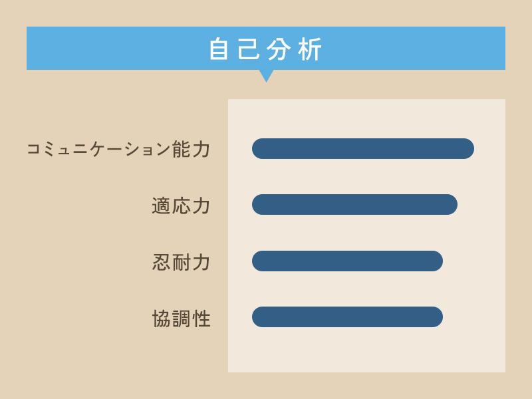Click the rounded right end of the 適応力 bar

coord(450,205)
